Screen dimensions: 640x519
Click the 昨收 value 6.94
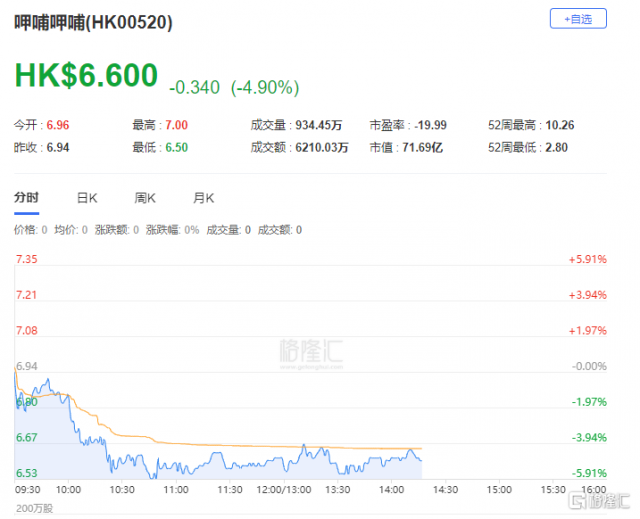point(58,147)
